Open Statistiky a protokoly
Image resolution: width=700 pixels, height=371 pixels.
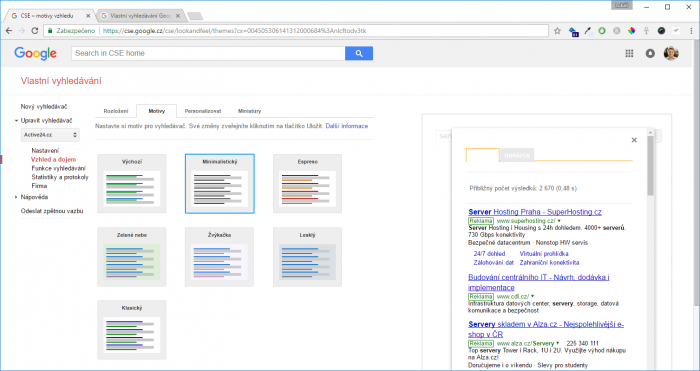click(x=60, y=177)
